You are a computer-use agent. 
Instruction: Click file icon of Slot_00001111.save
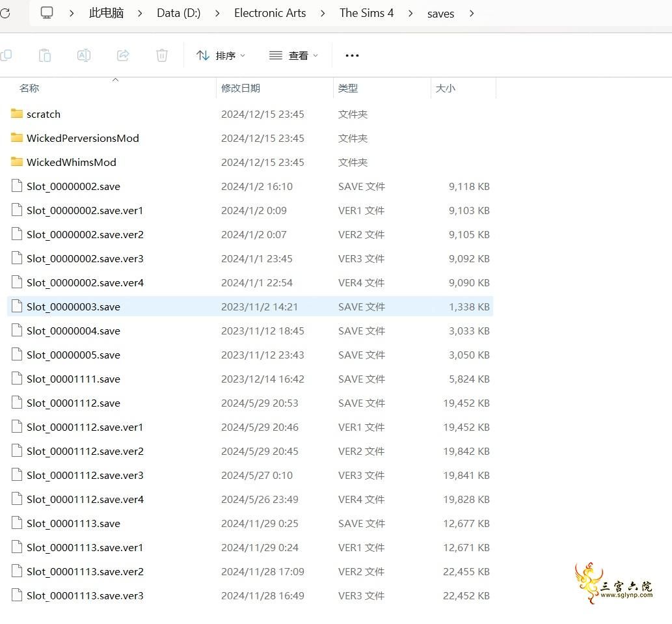click(x=17, y=378)
